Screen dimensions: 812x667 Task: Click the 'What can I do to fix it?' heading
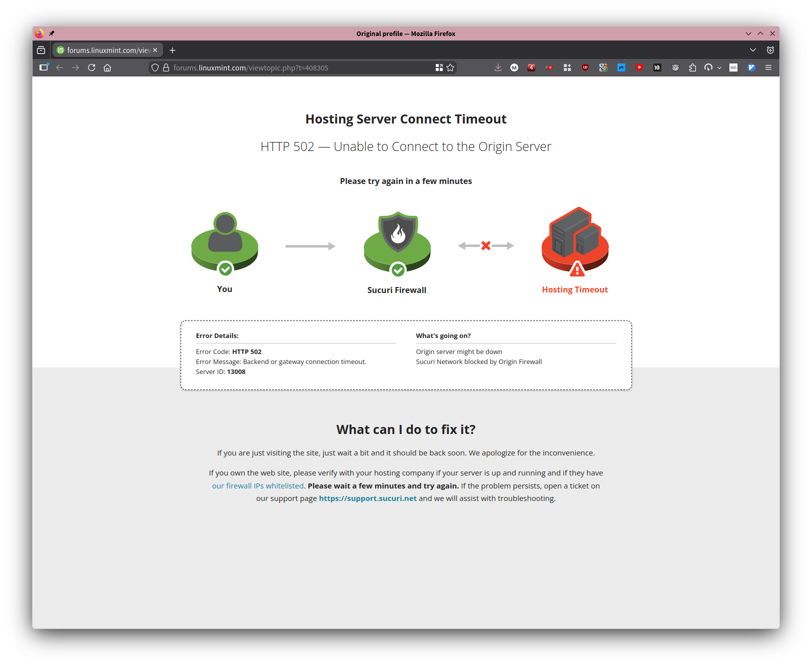click(406, 429)
